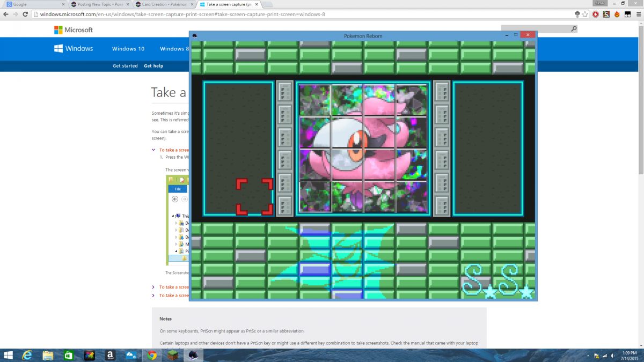The height and width of the screenshot is (362, 644).
Task: Open the green Windows Store taskbar icon
Action: [69, 355]
